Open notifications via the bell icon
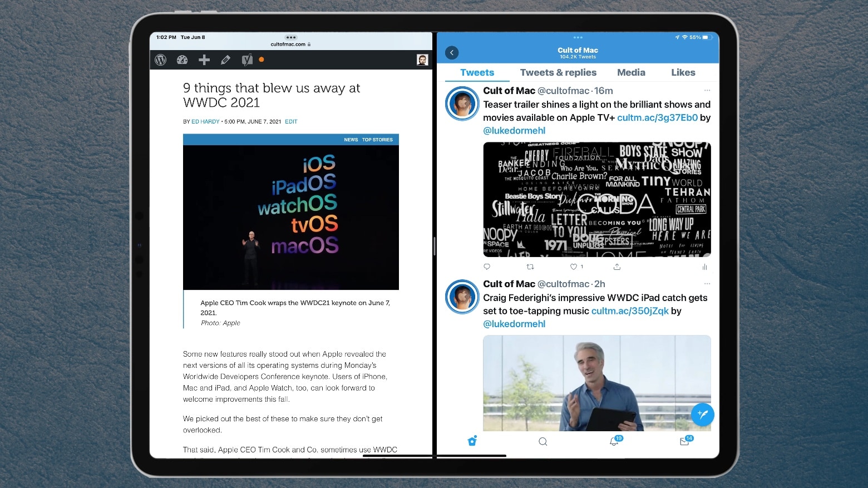This screenshot has height=488, width=868. click(614, 441)
